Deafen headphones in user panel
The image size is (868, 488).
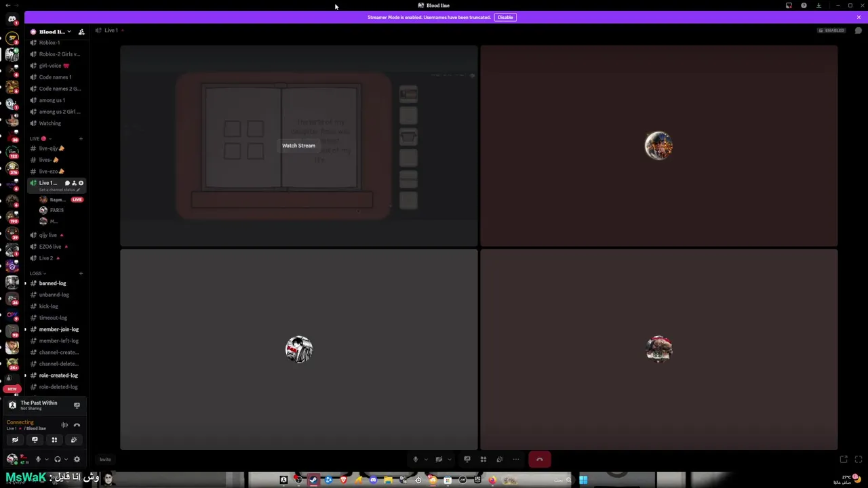click(x=58, y=460)
